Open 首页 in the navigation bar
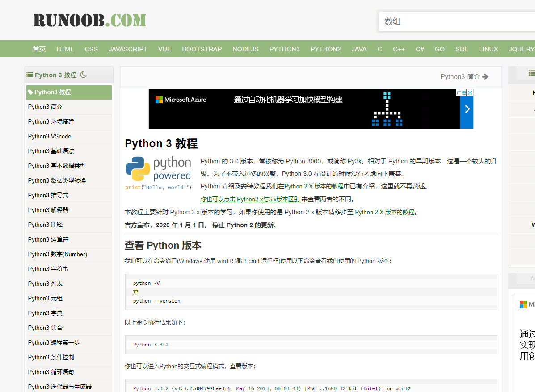Screen dimensions: 535x392 39,49
